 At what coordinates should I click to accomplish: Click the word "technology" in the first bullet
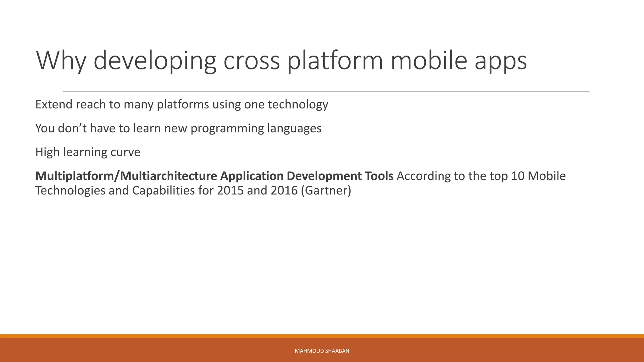298,104
